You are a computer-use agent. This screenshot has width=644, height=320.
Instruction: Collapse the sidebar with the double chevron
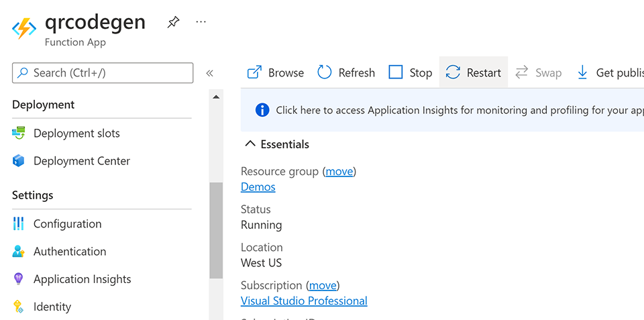[x=209, y=73]
